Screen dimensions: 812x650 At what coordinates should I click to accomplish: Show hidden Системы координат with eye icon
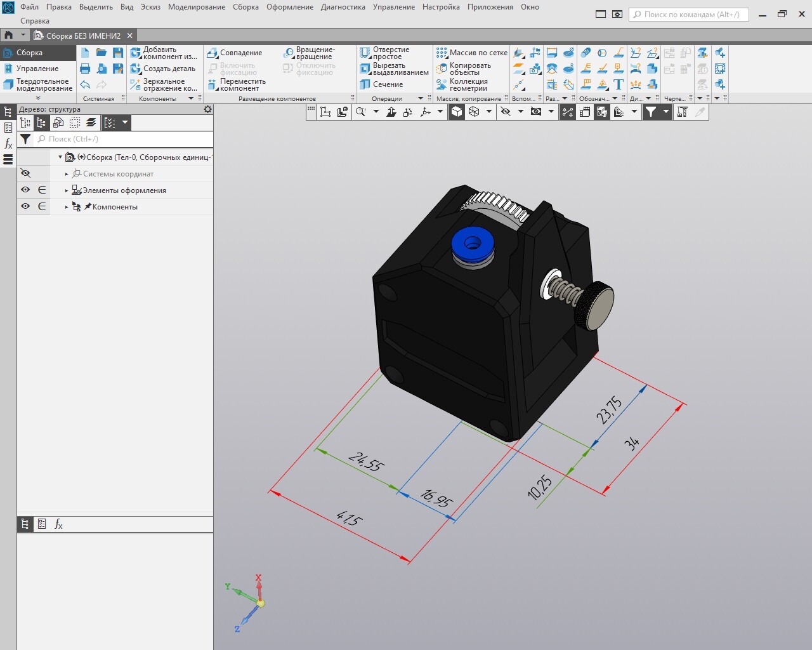[25, 173]
